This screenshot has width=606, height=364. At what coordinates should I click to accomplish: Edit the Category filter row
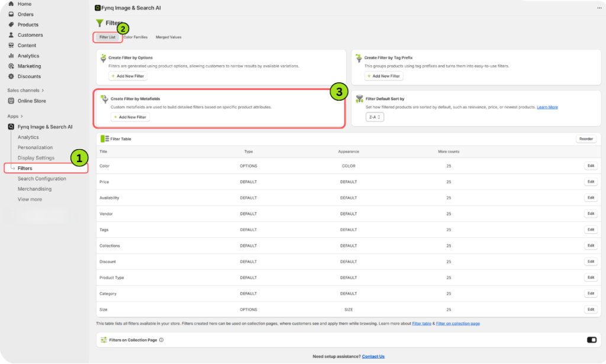(x=591, y=294)
